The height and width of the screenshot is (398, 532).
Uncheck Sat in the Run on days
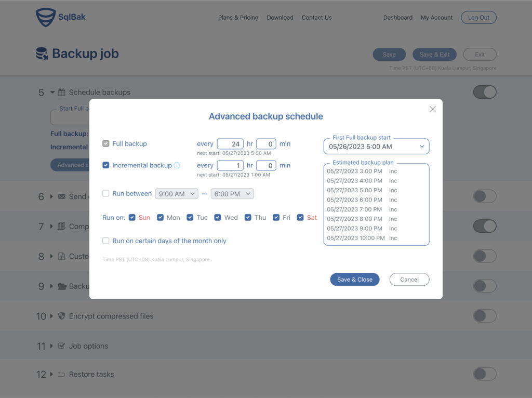pos(300,217)
